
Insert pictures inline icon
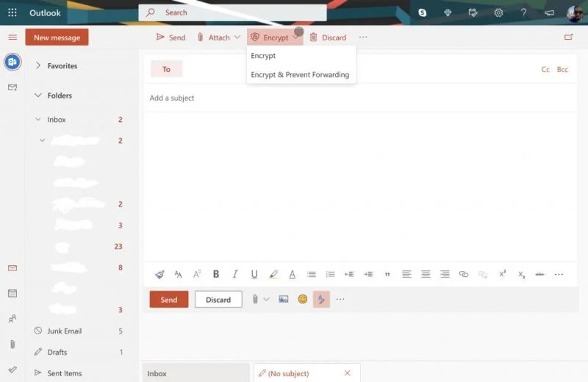point(284,299)
